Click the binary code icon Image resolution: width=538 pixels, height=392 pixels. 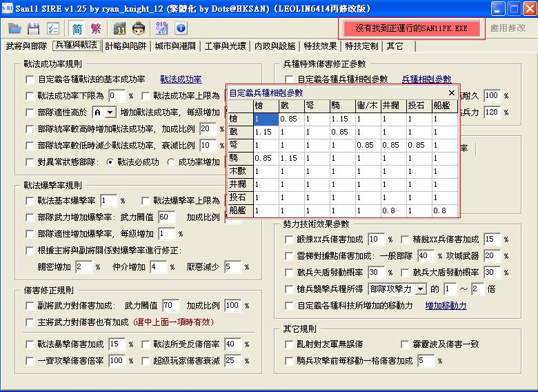[x=162, y=28]
